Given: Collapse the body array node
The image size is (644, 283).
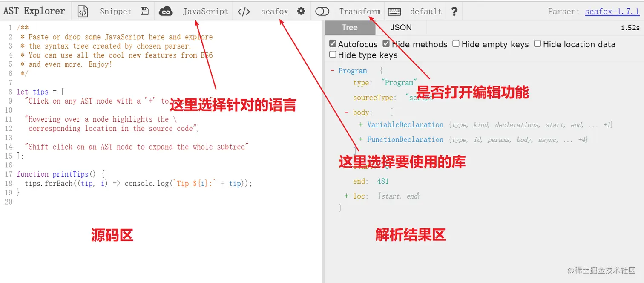Looking at the screenshot, I should (x=347, y=113).
